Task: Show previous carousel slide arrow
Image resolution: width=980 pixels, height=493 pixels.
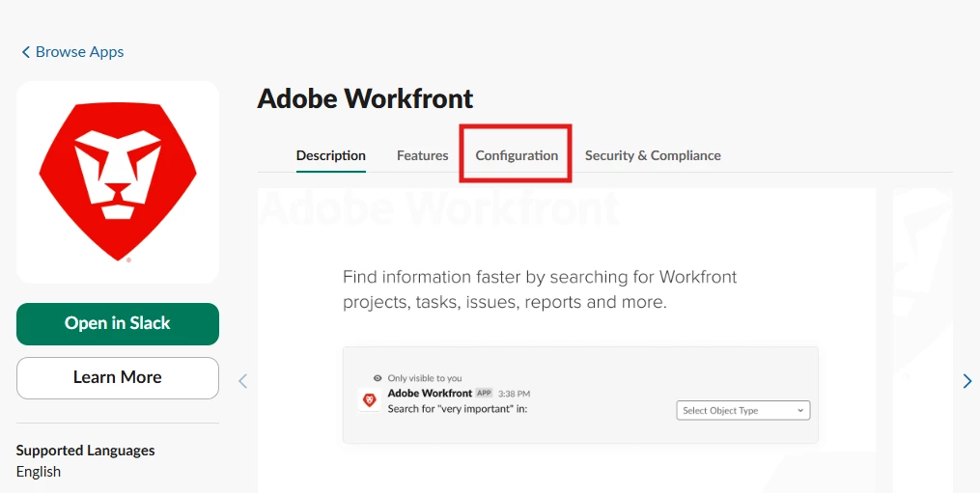Action: click(x=243, y=381)
